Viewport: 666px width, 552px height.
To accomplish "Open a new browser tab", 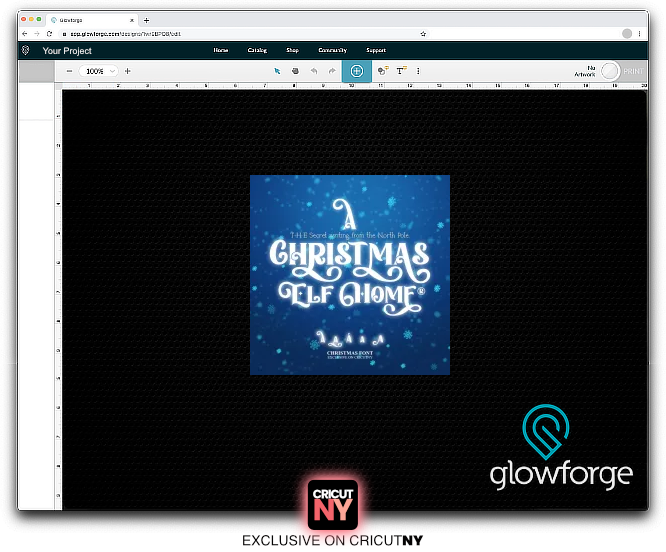I will (x=147, y=20).
